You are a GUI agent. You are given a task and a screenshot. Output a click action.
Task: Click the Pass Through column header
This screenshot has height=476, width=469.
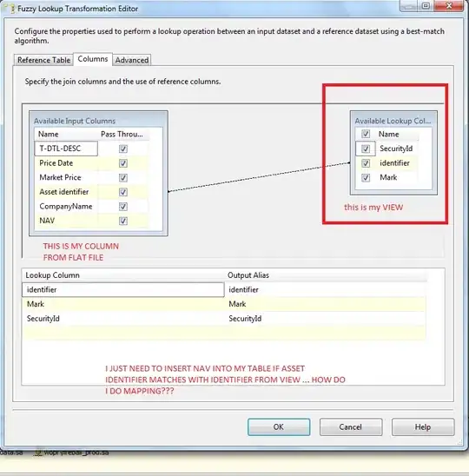pos(122,134)
